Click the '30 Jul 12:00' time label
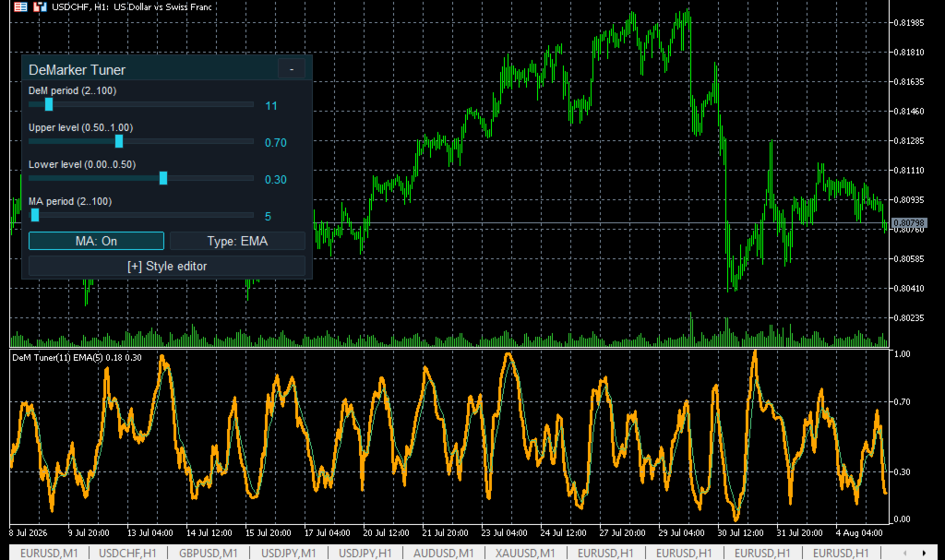The image size is (945, 560). 741,533
